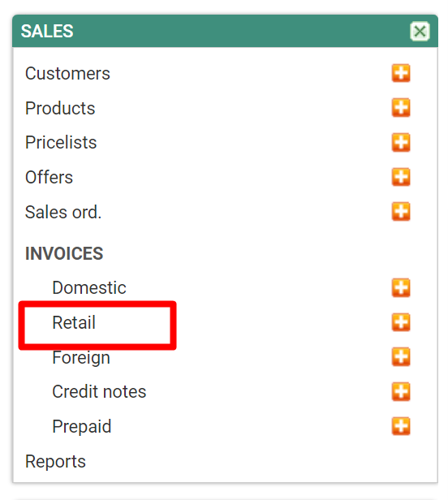Select Sales ord. entry
The width and height of the screenshot is (448, 500).
(63, 212)
